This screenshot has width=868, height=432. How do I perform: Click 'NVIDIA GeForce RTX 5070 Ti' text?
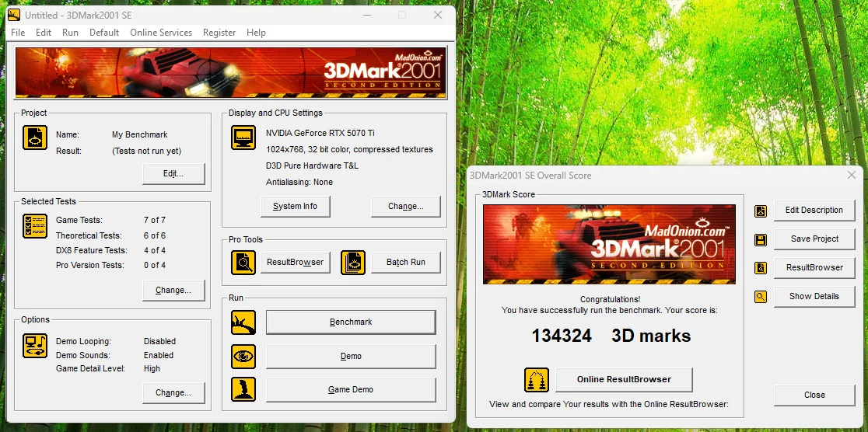pos(320,134)
